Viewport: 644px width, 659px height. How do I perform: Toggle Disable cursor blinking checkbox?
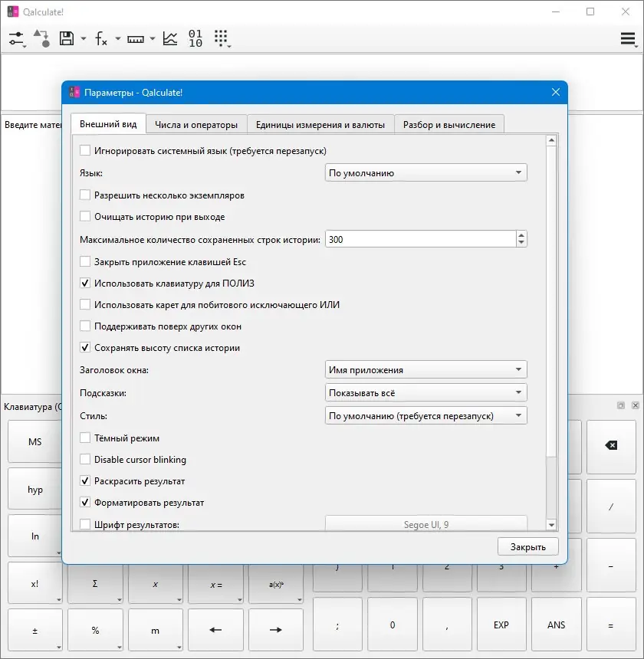click(x=85, y=459)
